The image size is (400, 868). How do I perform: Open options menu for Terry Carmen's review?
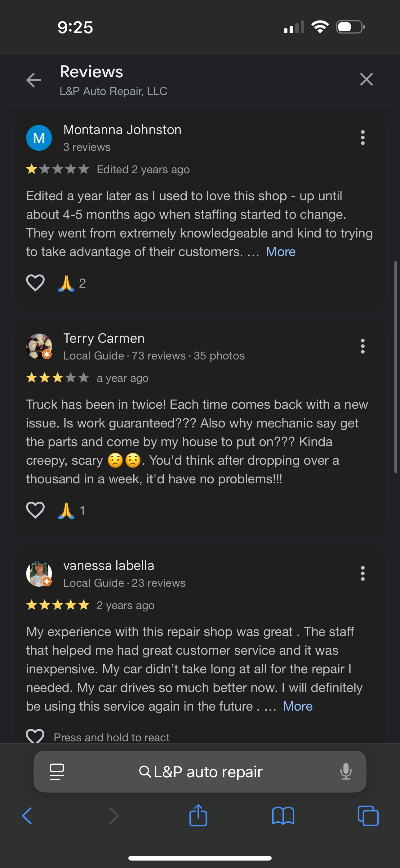tap(362, 346)
